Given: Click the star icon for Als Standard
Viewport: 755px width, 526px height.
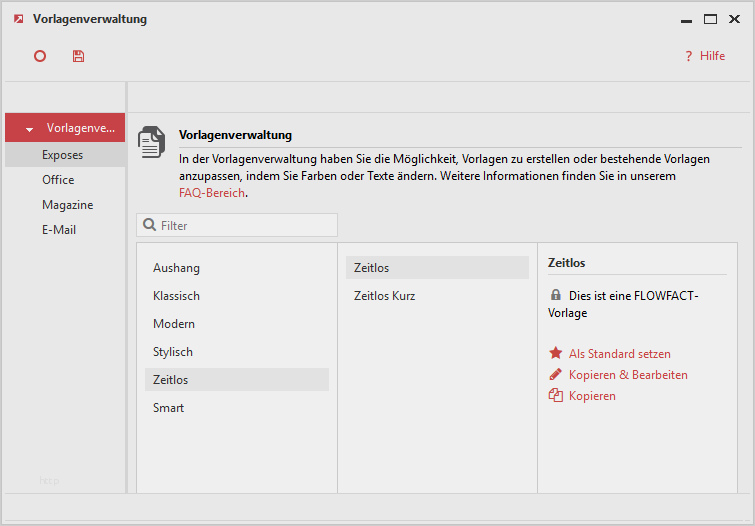Looking at the screenshot, I should tap(556, 353).
